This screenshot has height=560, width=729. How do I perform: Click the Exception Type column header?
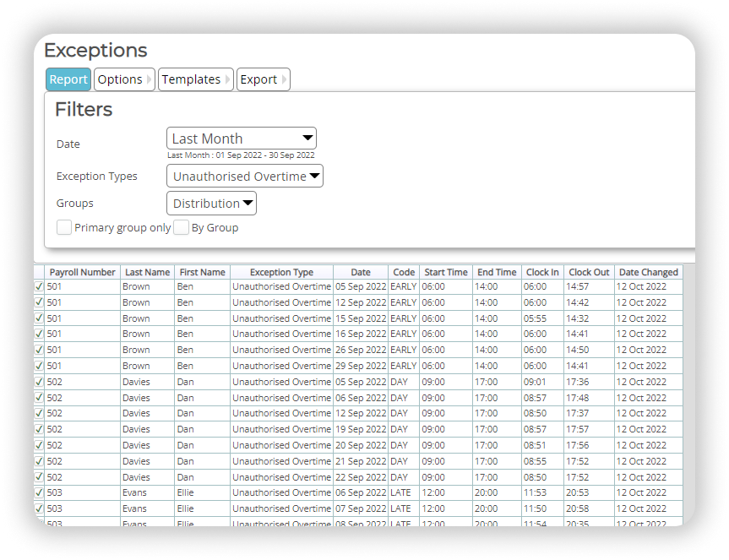click(x=281, y=271)
